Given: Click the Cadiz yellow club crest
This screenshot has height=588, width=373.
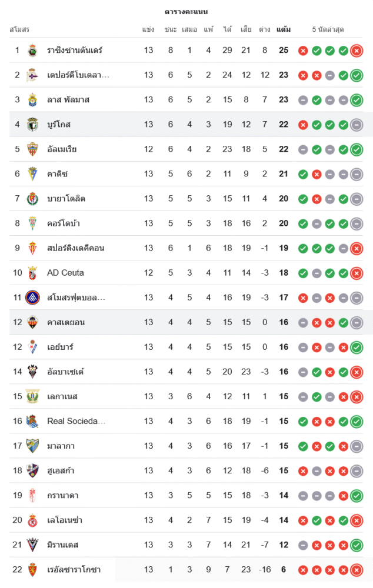Looking at the screenshot, I should 32,174.
